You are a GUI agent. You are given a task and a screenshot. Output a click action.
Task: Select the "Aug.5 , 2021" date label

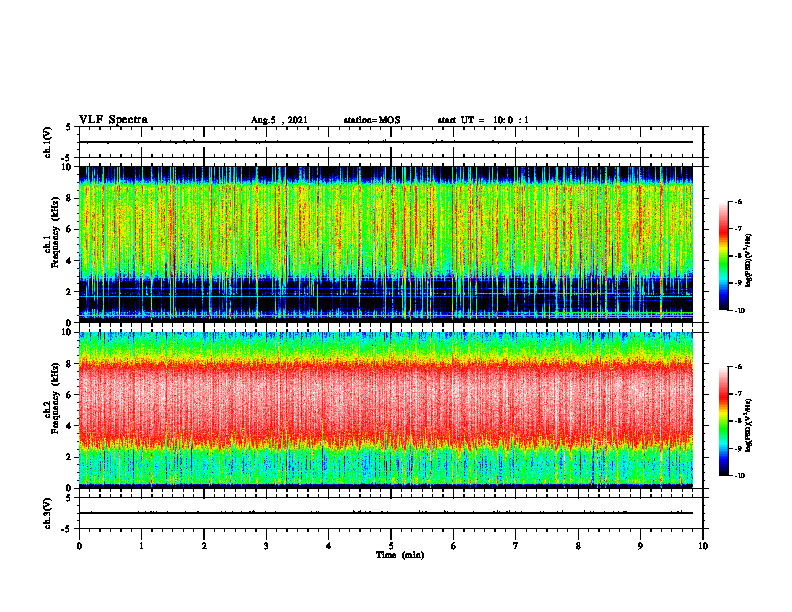[x=279, y=120]
